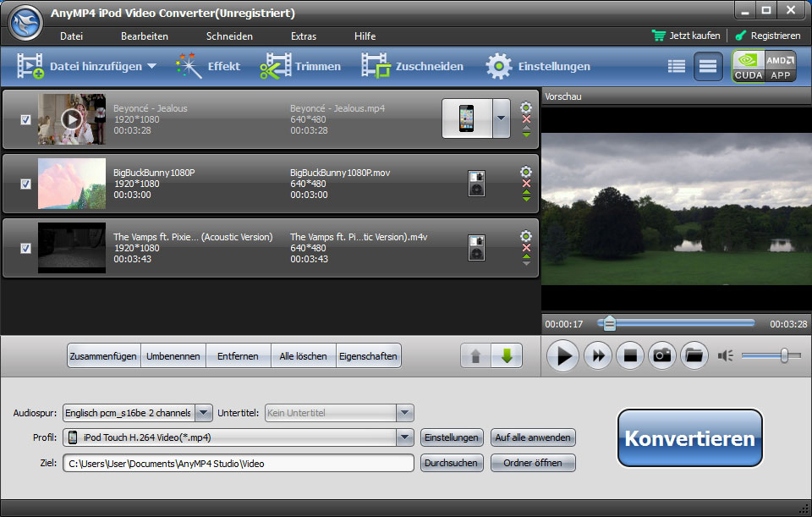Click the Jetzt kaufen cart link
812x517 pixels.
pyautogui.click(x=686, y=36)
